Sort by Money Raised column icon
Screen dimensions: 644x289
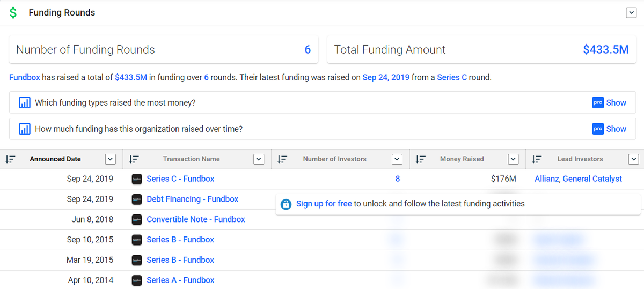420,159
